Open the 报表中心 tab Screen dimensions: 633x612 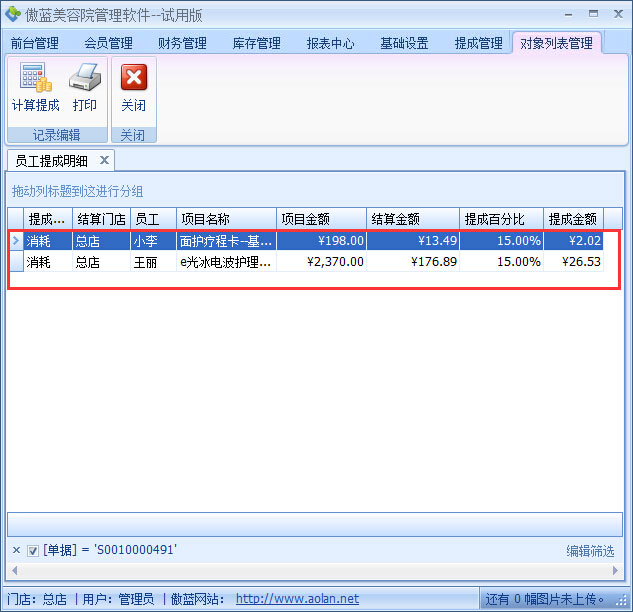click(x=330, y=44)
